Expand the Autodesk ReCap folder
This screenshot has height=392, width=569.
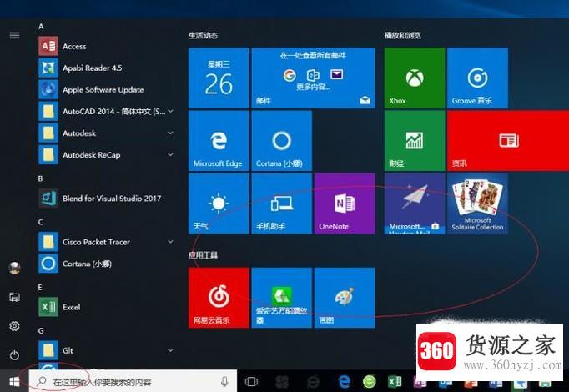tap(170, 155)
